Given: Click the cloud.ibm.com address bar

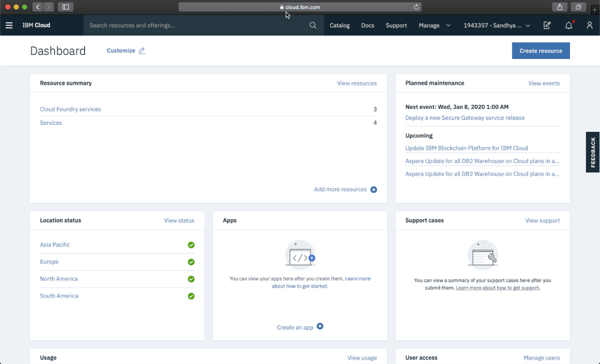Looking at the screenshot, I should (300, 7).
